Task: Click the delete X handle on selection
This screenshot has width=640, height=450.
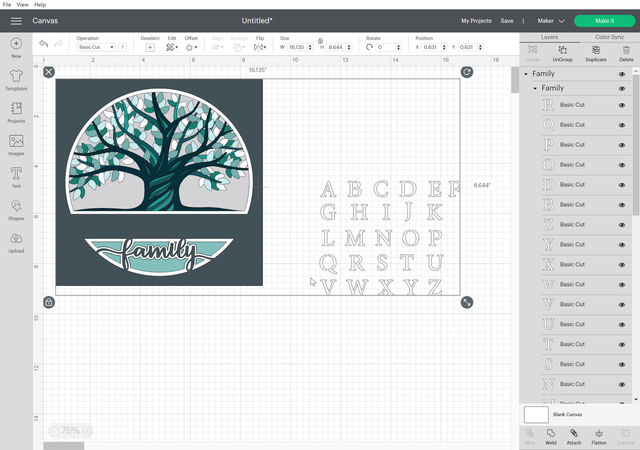Action: [49, 72]
